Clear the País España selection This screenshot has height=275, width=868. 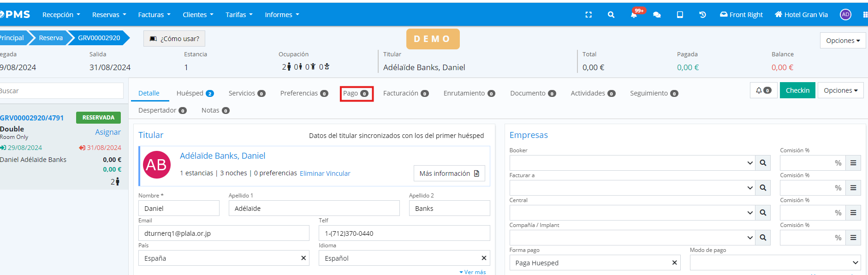303,258
